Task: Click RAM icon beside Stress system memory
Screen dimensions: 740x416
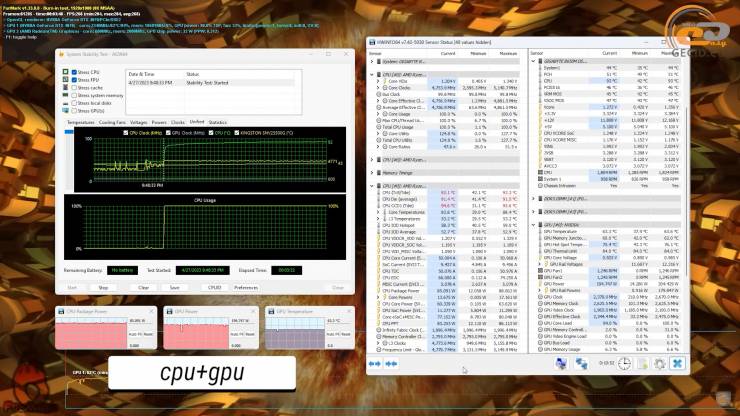Action: coord(66,95)
